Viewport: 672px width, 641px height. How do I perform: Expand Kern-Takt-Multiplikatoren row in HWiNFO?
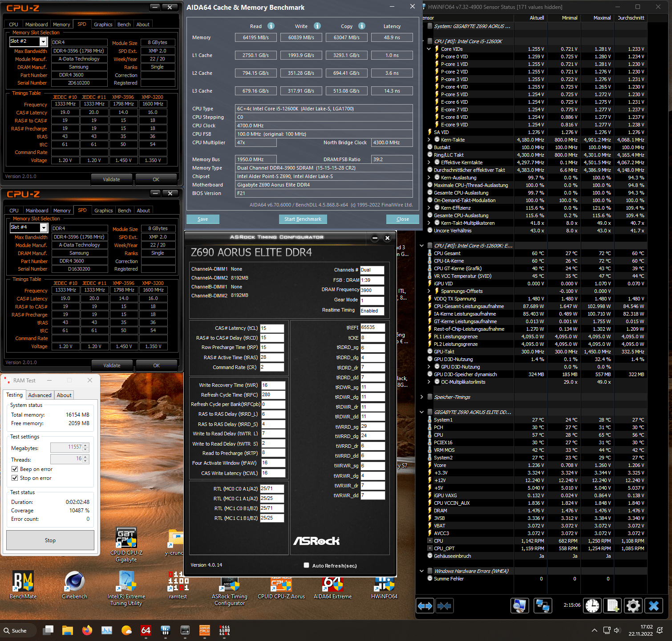[429, 223]
